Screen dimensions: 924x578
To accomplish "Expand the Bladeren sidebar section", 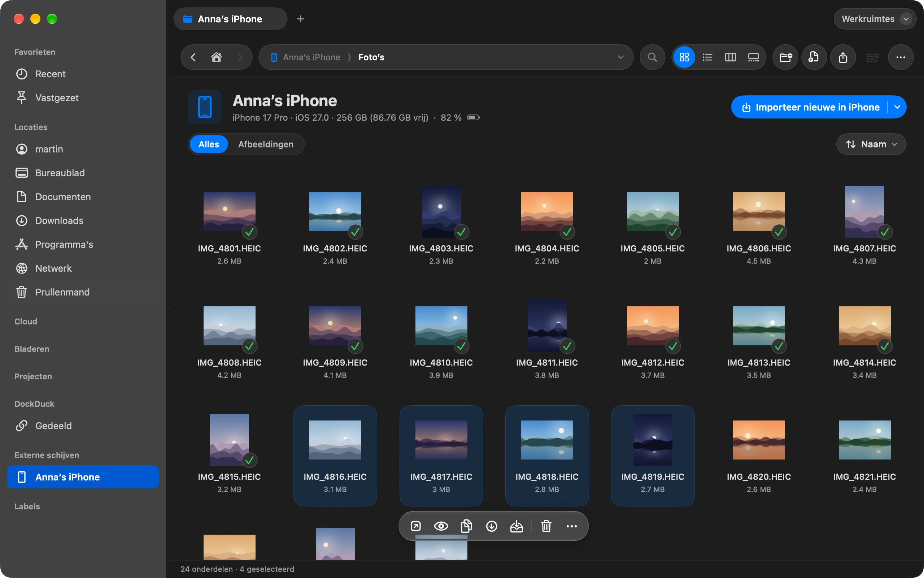I will click(32, 349).
